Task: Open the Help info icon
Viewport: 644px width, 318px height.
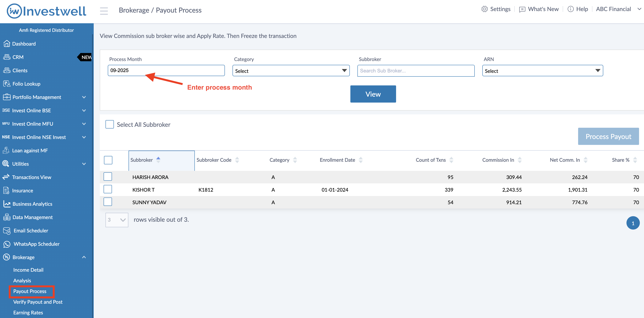Action: pyautogui.click(x=570, y=9)
